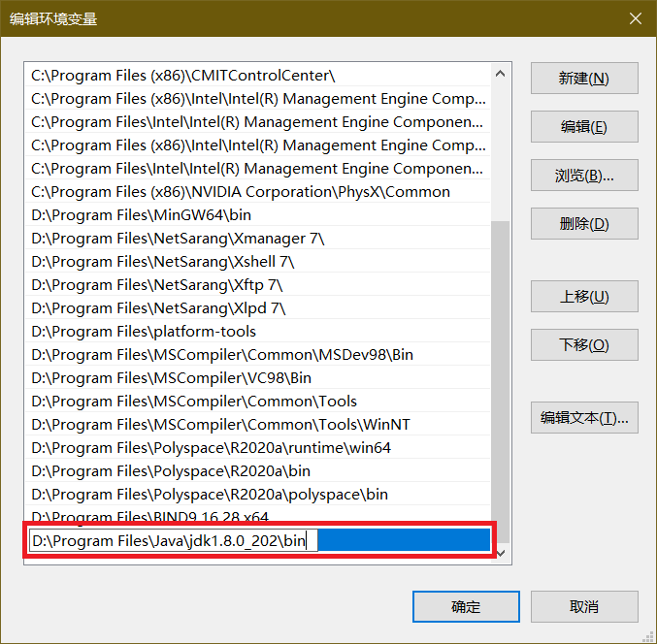Click the 编辑文本(T)... button
The image size is (657, 644).
point(583,418)
